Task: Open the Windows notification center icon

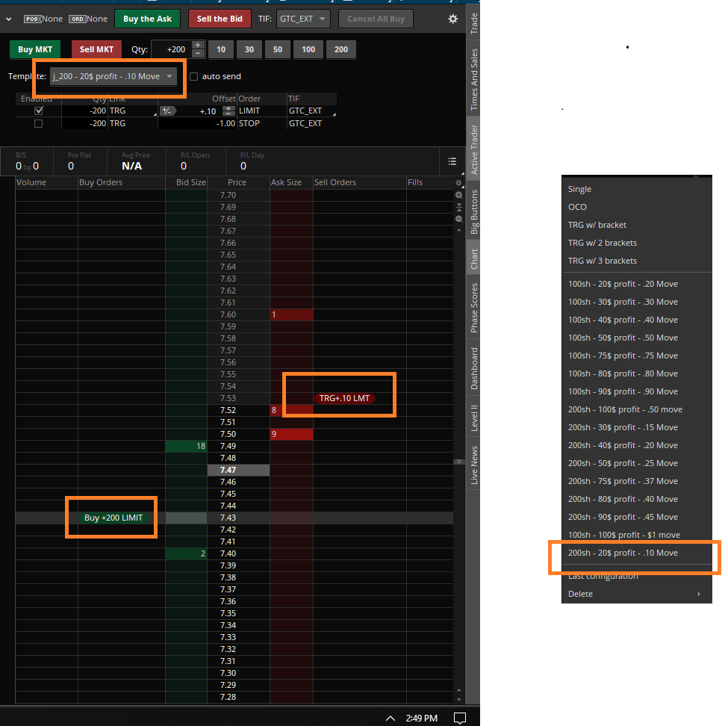Action: click(x=461, y=718)
